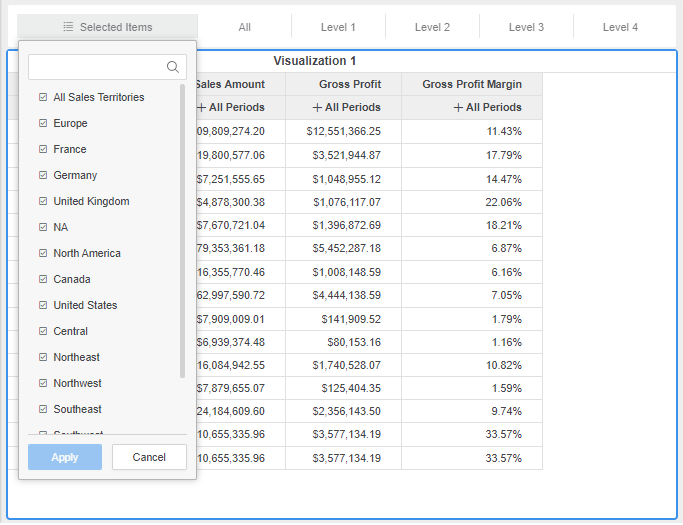This screenshot has width=683, height=525.
Task: Expand All Periods under Gross Profit Margin
Action: [x=458, y=107]
